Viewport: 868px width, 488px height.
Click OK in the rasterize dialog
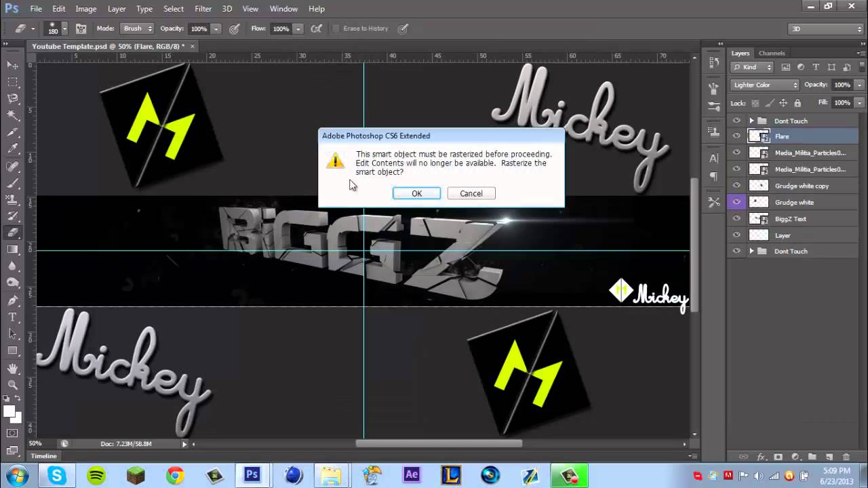pos(416,193)
